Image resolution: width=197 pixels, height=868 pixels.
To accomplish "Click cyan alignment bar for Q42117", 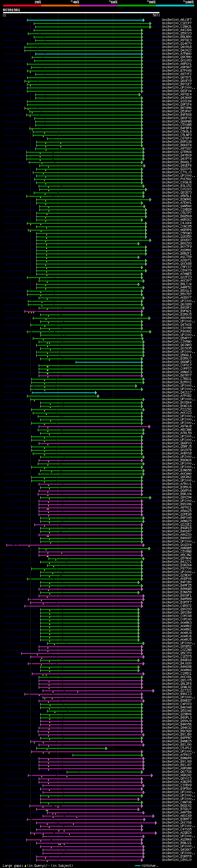I will coord(64,393).
